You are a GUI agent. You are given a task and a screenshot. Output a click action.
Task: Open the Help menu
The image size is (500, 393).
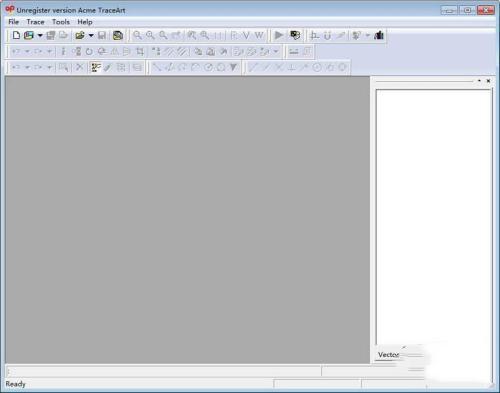[85, 22]
